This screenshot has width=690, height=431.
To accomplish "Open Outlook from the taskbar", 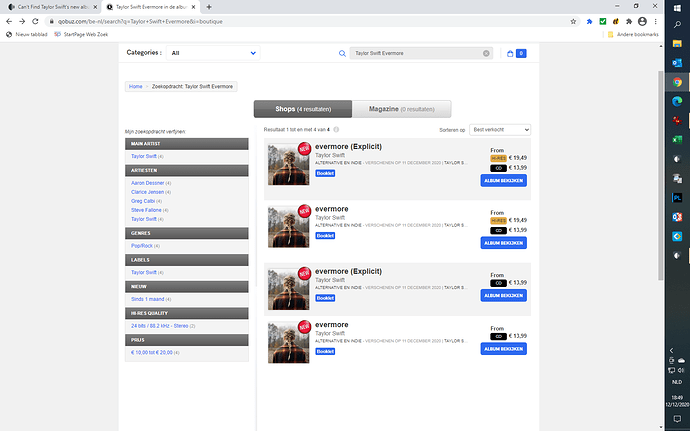I will (x=677, y=63).
